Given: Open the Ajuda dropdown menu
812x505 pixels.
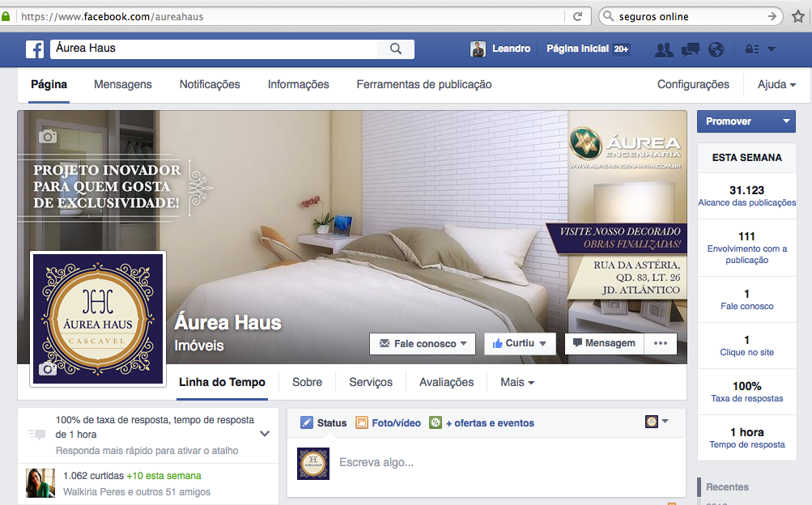Looking at the screenshot, I should tap(776, 84).
